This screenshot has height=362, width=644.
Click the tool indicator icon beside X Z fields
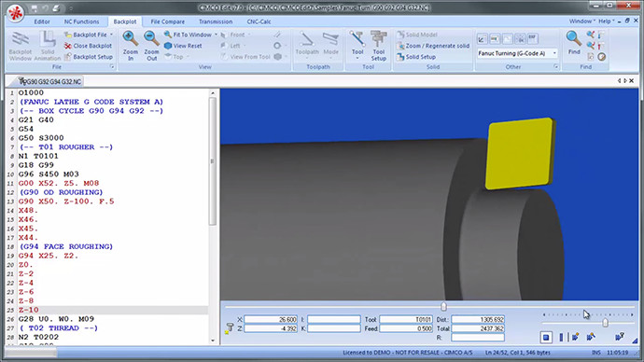tap(230, 327)
